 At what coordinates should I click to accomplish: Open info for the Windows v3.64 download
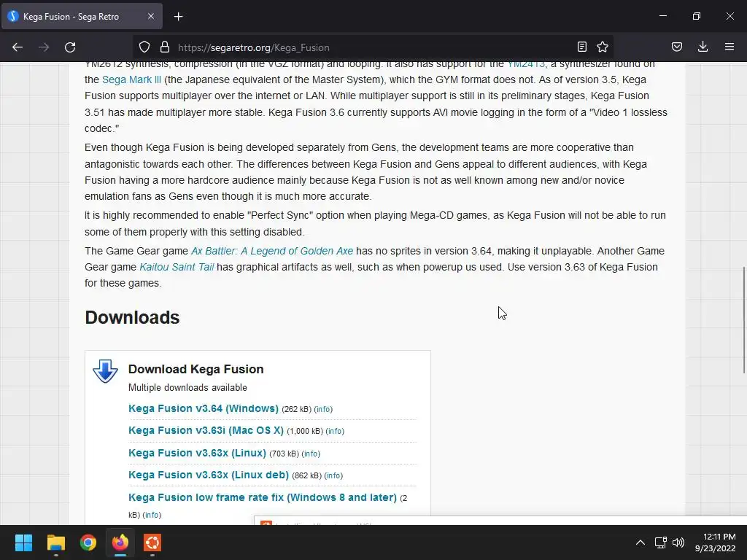tap(323, 410)
